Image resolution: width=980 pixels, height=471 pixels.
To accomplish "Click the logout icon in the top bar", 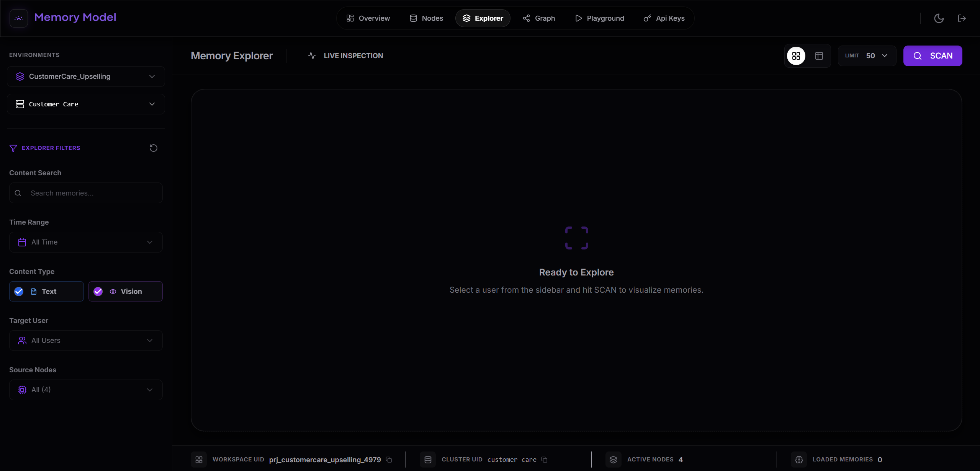I will pyautogui.click(x=962, y=18).
